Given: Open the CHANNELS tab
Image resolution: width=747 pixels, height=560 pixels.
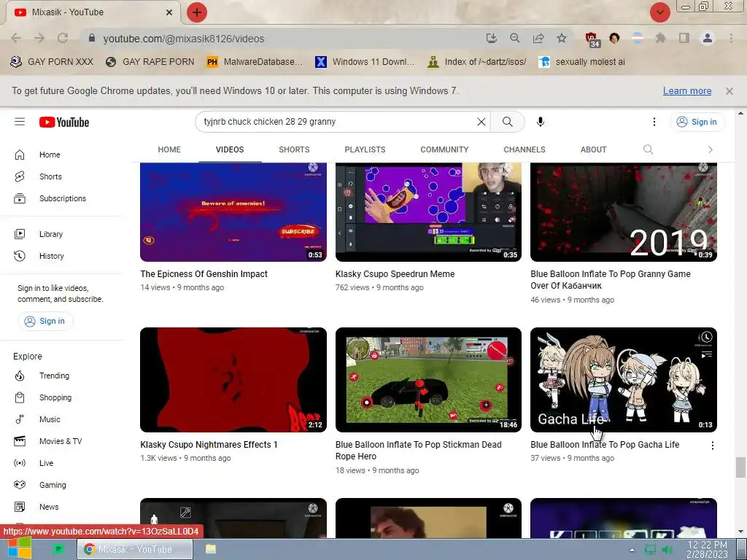Looking at the screenshot, I should pyautogui.click(x=525, y=149).
